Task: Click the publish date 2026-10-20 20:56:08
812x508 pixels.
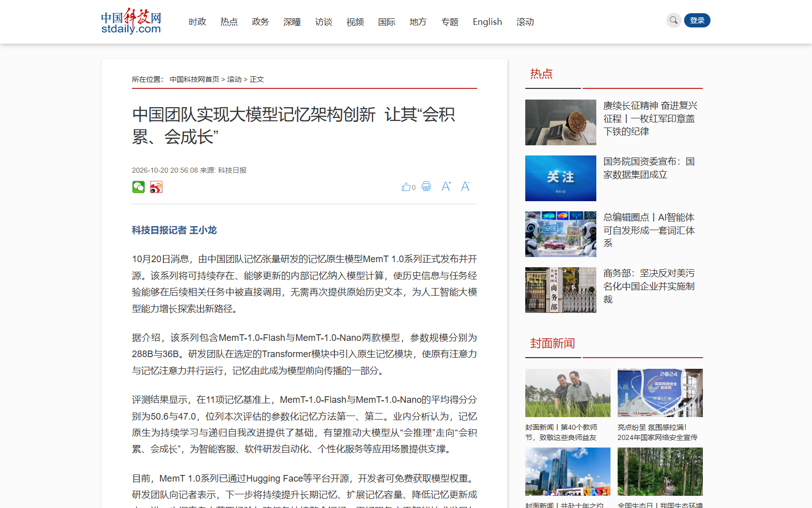Action: (165, 170)
